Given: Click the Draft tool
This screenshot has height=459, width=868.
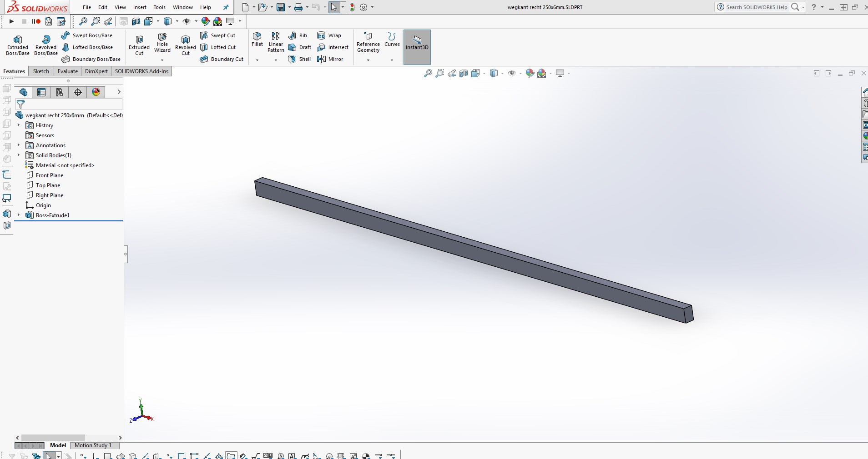Looking at the screenshot, I should click(x=300, y=47).
